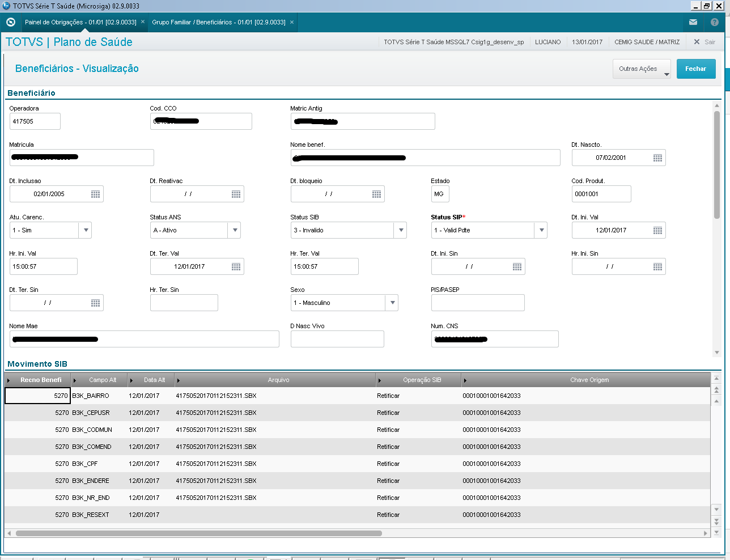Page up in Movimento SIB grid
Image resolution: width=730 pixels, height=560 pixels.
[x=716, y=389]
